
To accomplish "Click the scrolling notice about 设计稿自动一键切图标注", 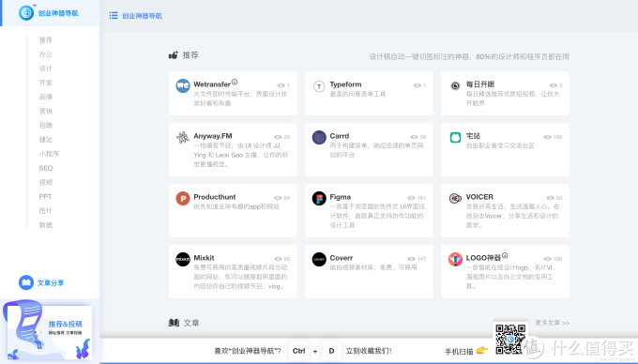I will 469,56.
